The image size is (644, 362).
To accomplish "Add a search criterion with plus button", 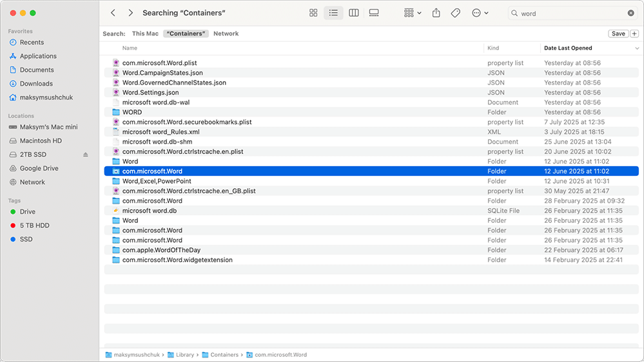I will point(634,33).
